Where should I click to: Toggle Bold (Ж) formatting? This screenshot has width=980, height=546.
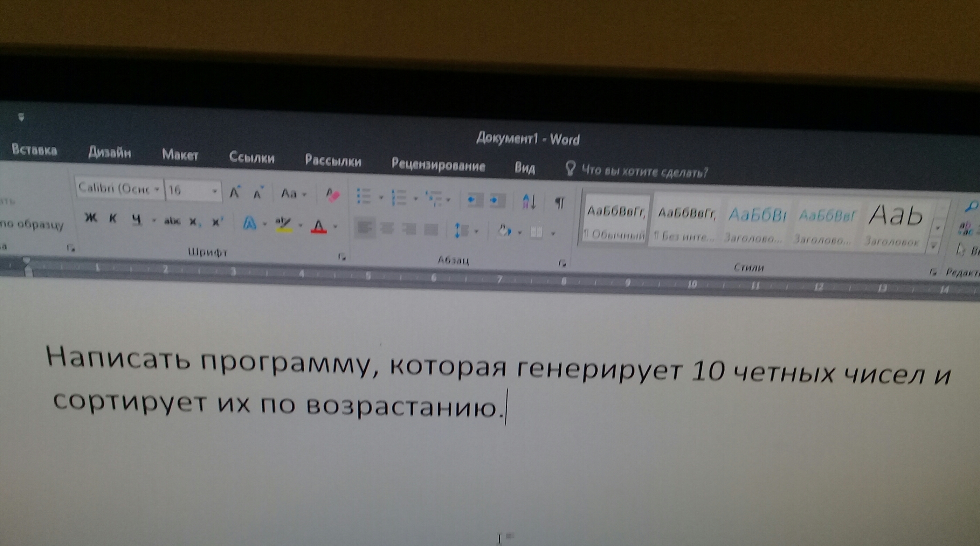pyautogui.click(x=91, y=218)
